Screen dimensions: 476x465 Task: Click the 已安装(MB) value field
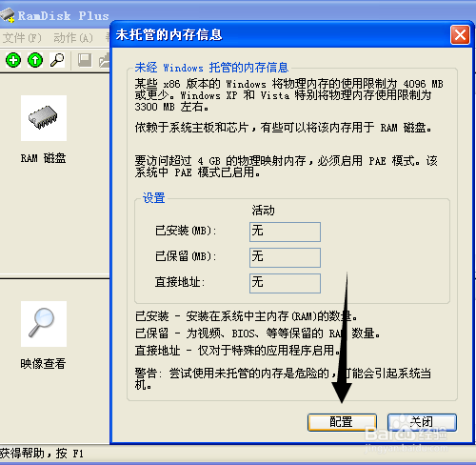click(x=285, y=232)
